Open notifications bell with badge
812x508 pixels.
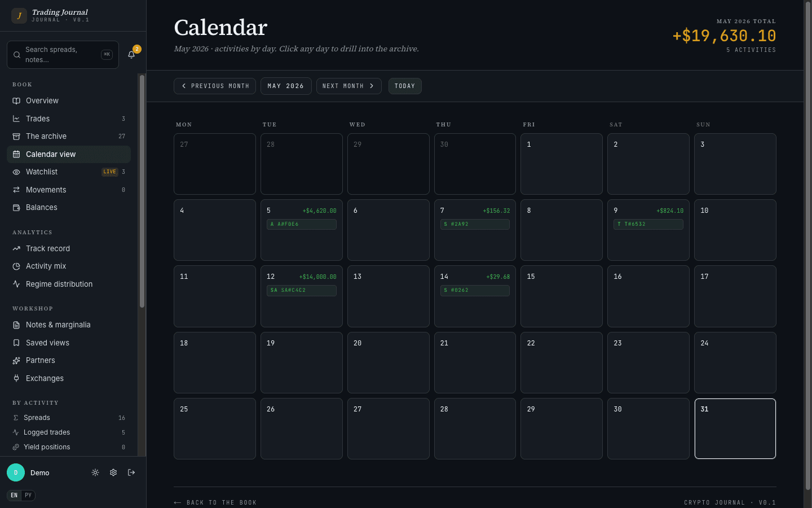pos(131,54)
